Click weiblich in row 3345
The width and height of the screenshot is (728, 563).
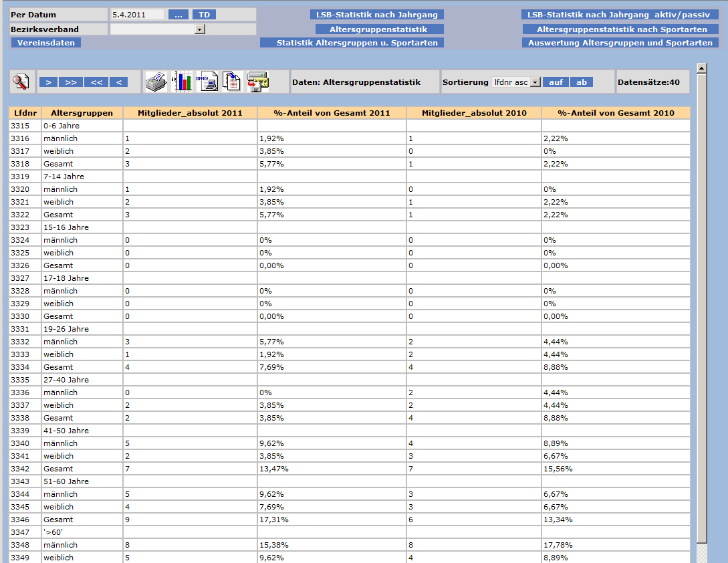coord(82,507)
